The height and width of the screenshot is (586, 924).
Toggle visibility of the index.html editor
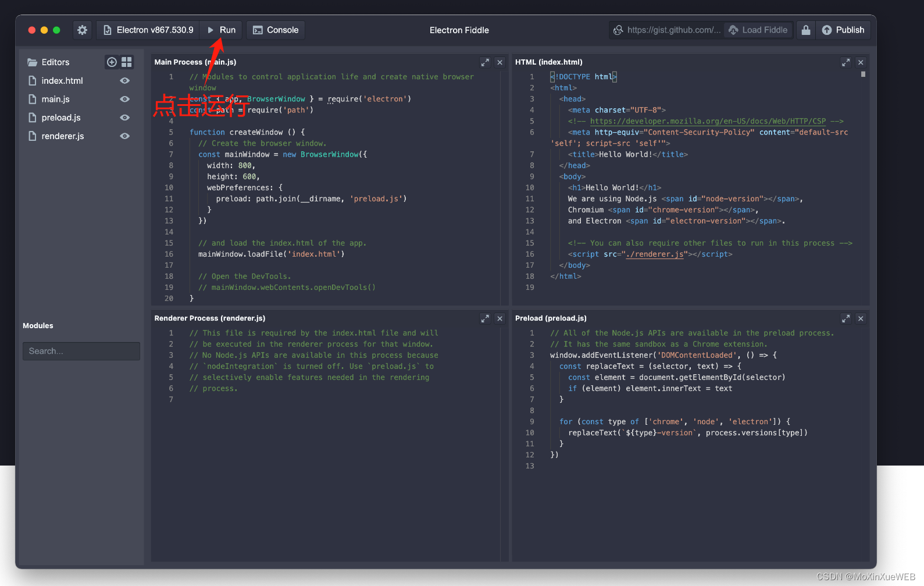[124, 81]
